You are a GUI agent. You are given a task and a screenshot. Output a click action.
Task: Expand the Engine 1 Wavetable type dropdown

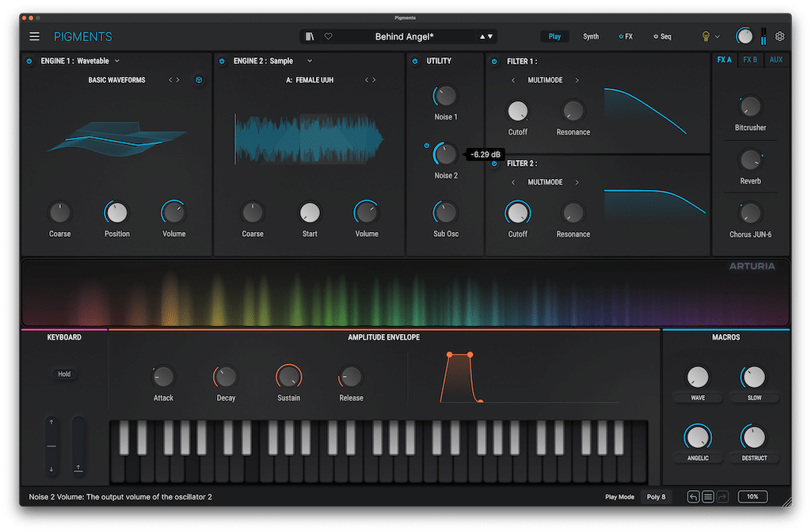[x=117, y=61]
